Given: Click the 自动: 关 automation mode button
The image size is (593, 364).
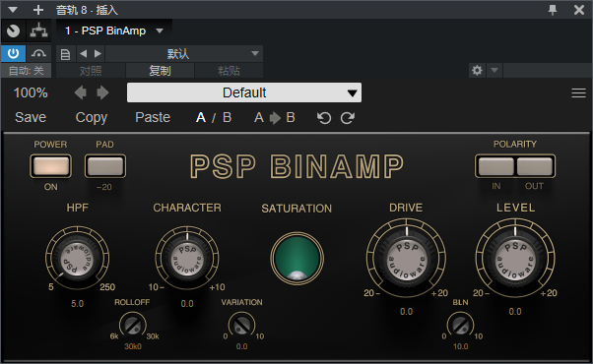Looking at the screenshot, I should 26,71.
